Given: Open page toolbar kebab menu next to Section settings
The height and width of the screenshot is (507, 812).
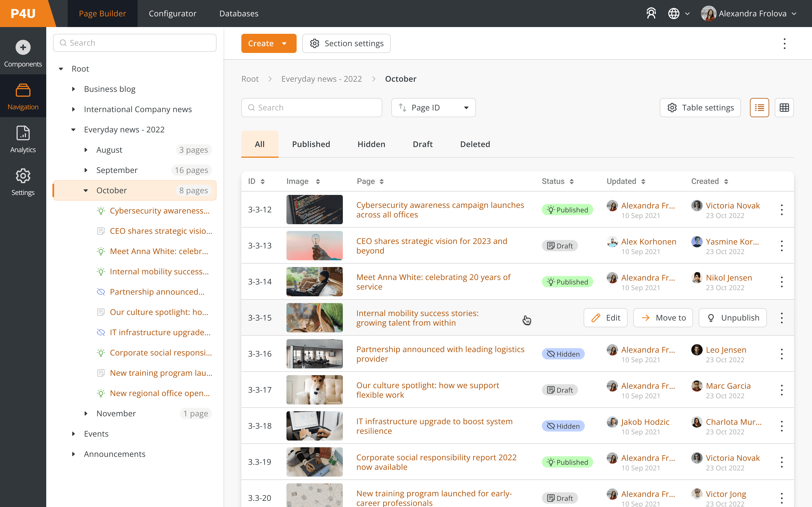Looking at the screenshot, I should (x=784, y=44).
